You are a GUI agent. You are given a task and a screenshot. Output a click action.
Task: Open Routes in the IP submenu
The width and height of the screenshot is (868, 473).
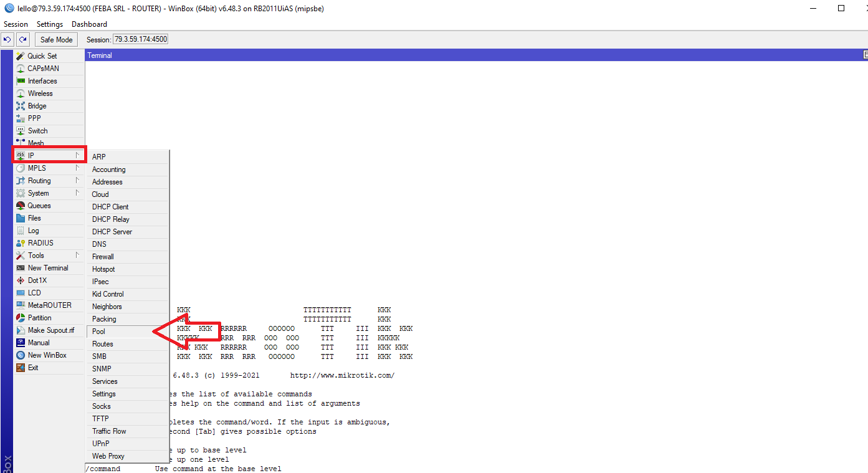pyautogui.click(x=128, y=344)
